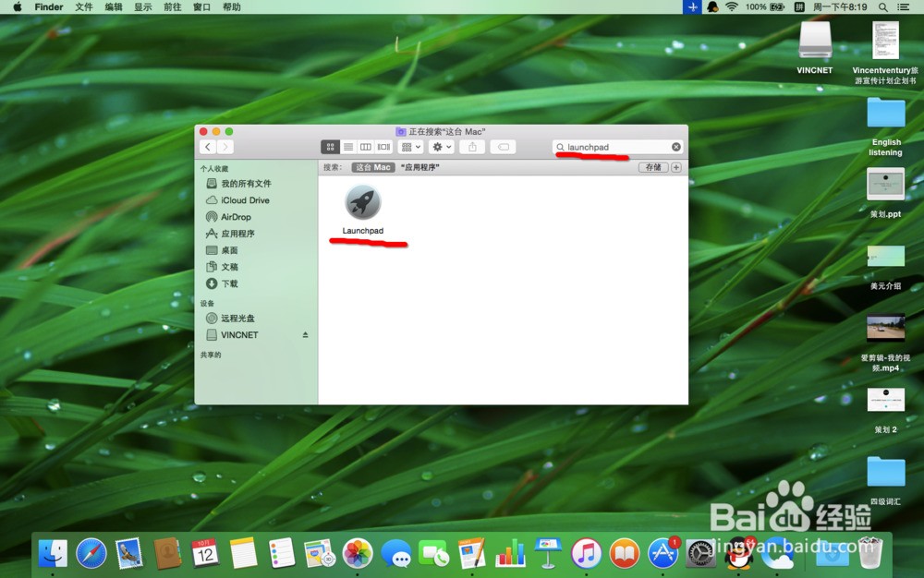Open the item arrangement dropdown

411,147
